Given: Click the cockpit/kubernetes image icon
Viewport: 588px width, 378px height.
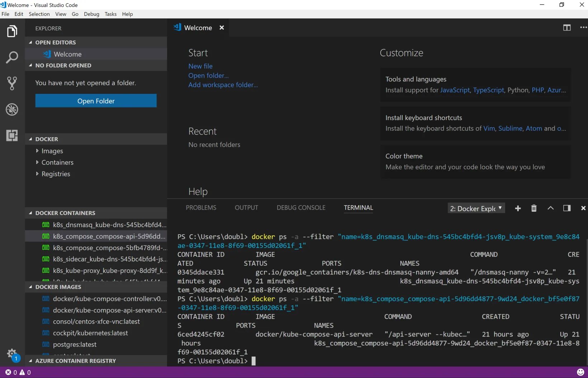Looking at the screenshot, I should point(46,333).
